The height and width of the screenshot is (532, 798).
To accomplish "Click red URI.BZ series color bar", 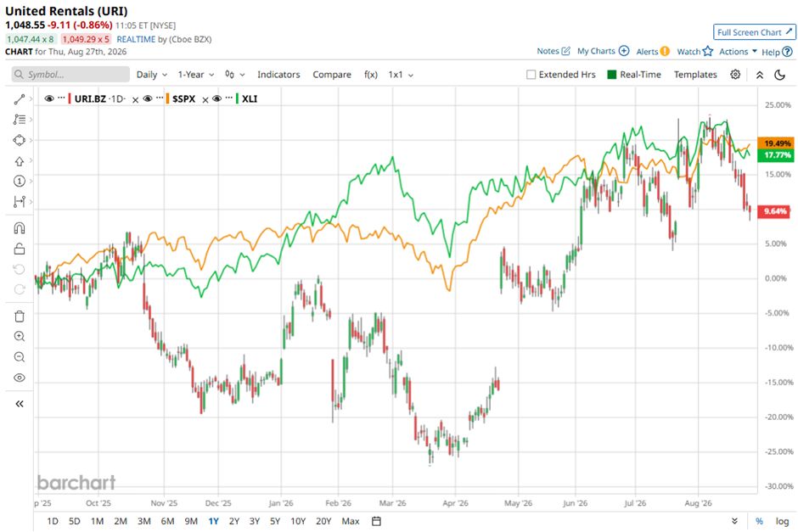I will tap(70, 98).
